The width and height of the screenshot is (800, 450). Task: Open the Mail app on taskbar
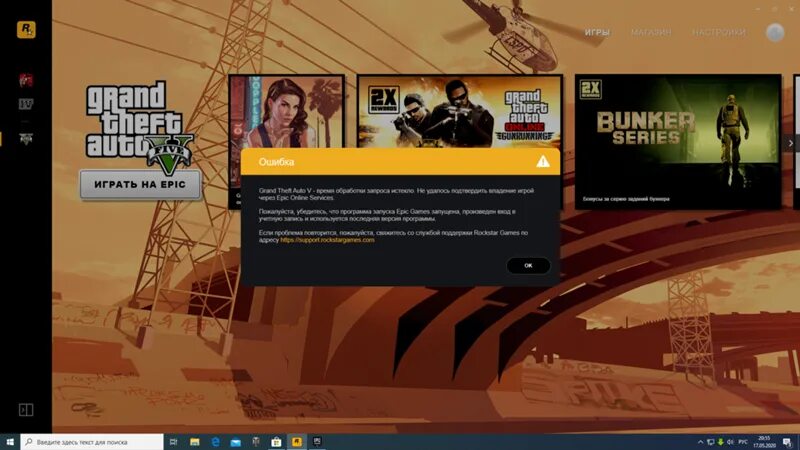[x=236, y=442]
